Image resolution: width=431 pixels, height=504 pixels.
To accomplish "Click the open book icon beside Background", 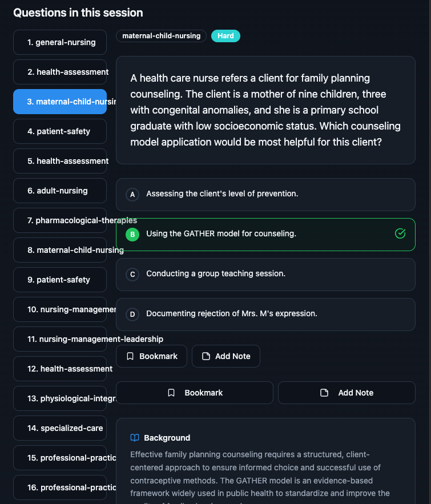I will click(135, 438).
